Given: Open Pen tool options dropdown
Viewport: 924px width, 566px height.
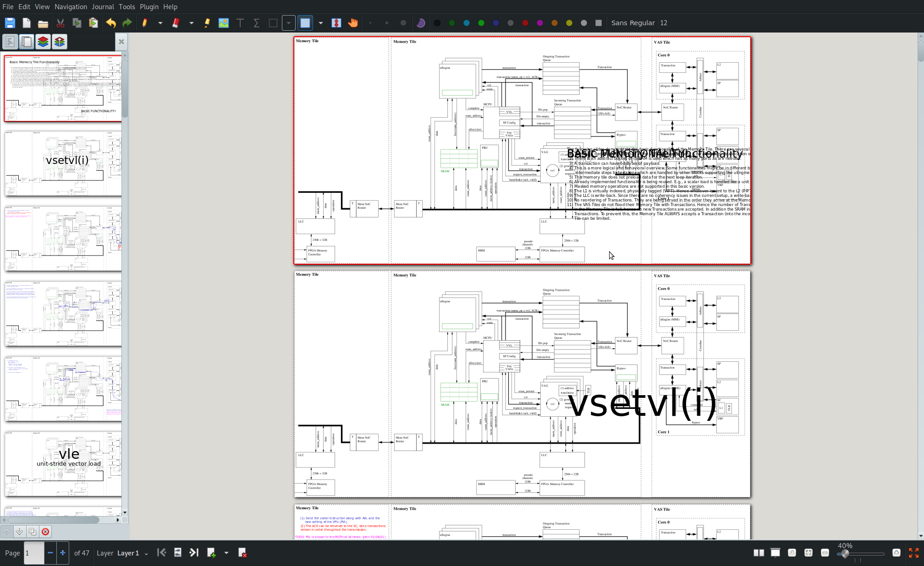Looking at the screenshot, I should (160, 23).
